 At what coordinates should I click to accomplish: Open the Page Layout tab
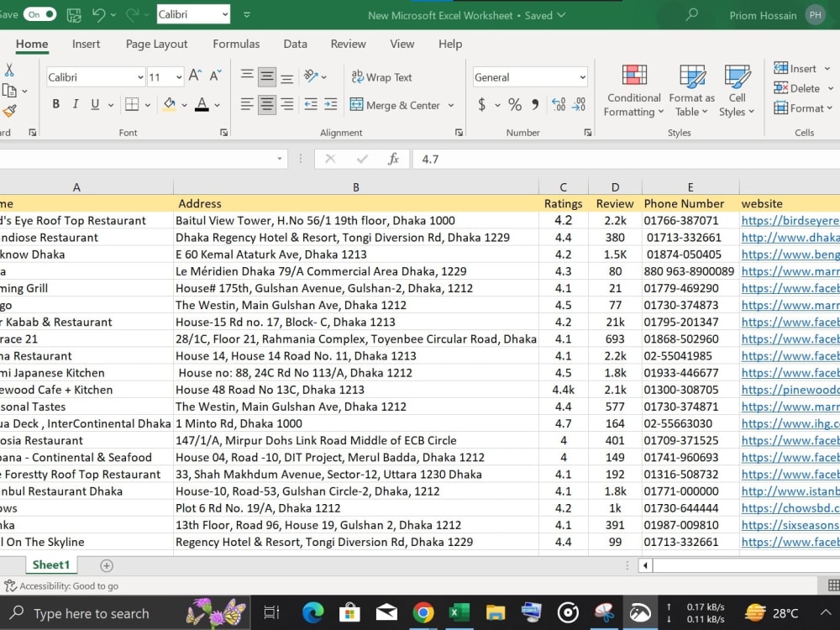[x=156, y=44]
